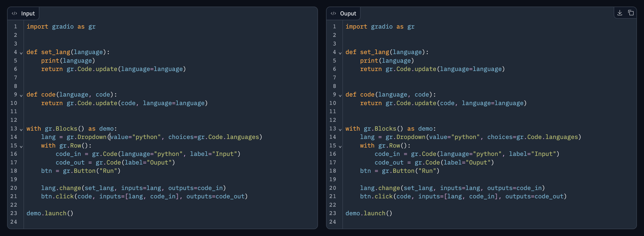This screenshot has width=644, height=236.
Task: Click the copy icon in Ouput panel
Action: [631, 13]
